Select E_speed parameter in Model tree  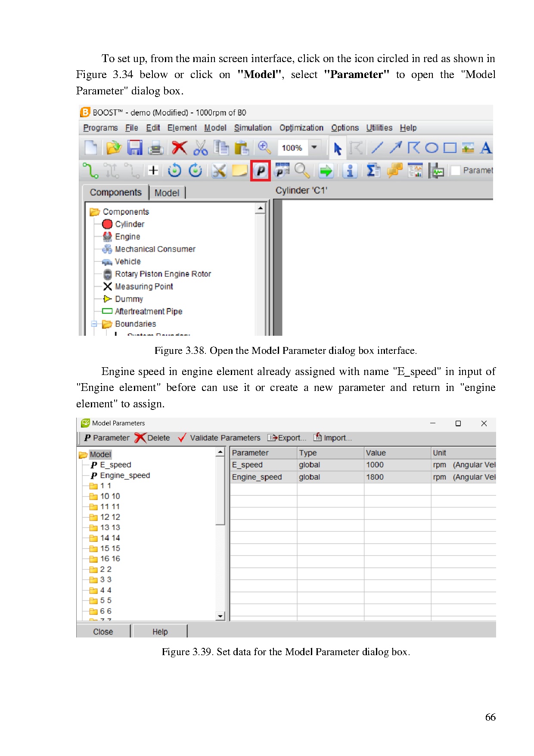115,465
